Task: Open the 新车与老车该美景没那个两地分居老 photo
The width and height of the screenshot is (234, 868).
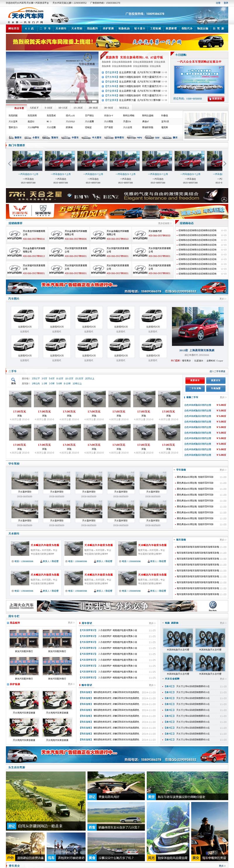Action: (187, 786)
